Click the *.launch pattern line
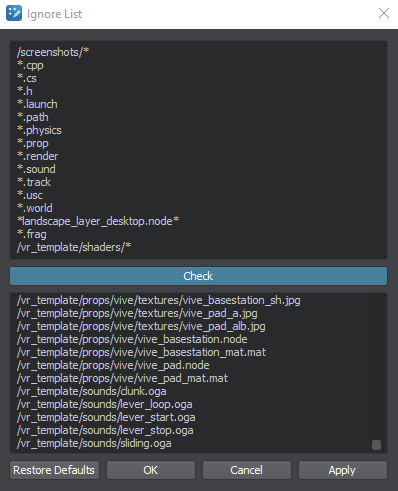 point(37,104)
